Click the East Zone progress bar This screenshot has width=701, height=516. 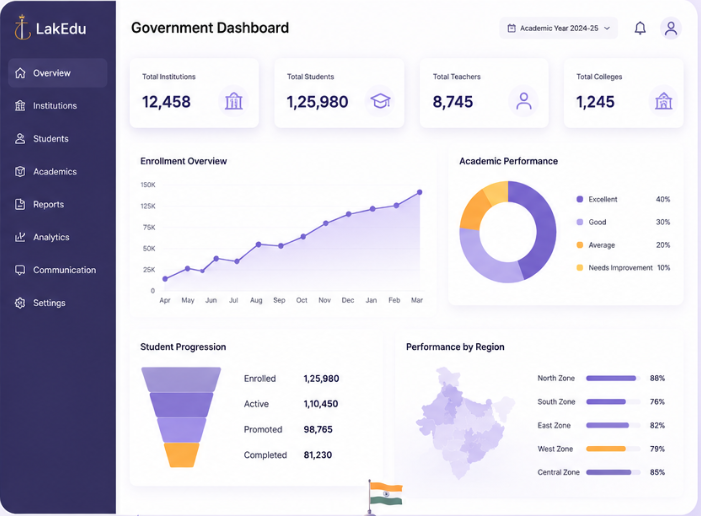click(x=613, y=425)
